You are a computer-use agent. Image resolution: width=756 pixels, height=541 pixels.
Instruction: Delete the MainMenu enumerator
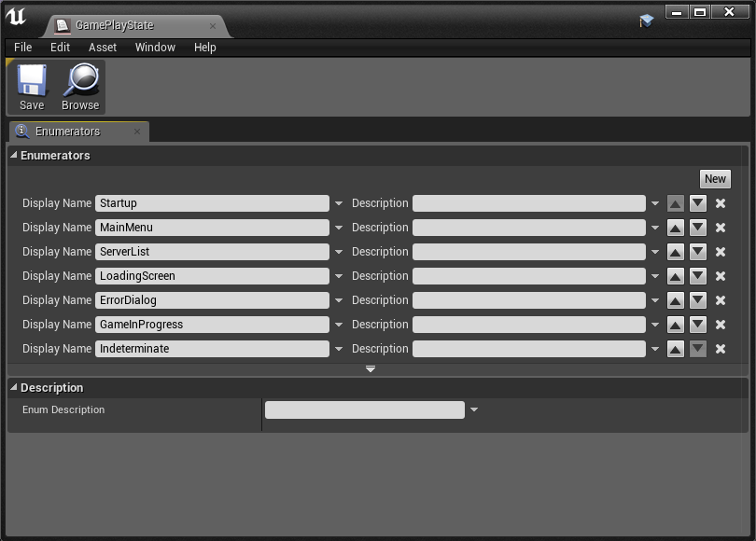pyautogui.click(x=721, y=228)
